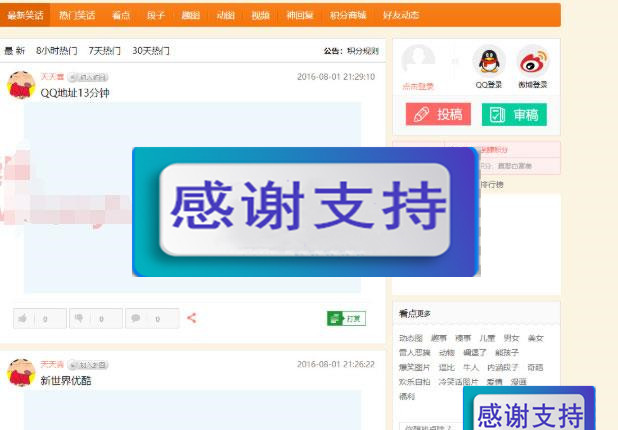Click the Weibo login icon

(x=533, y=62)
